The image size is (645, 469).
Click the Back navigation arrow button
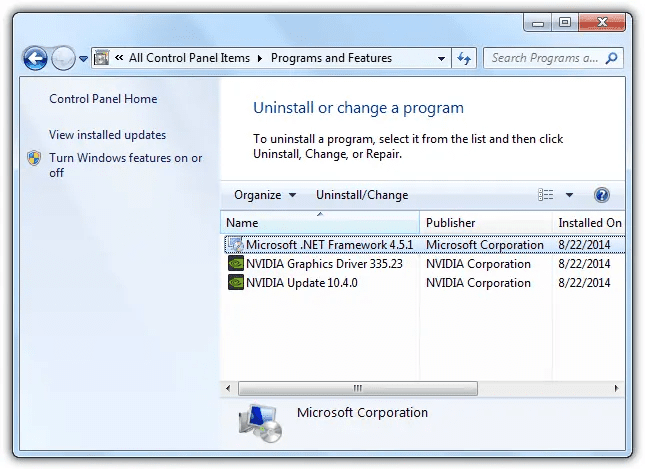35,58
